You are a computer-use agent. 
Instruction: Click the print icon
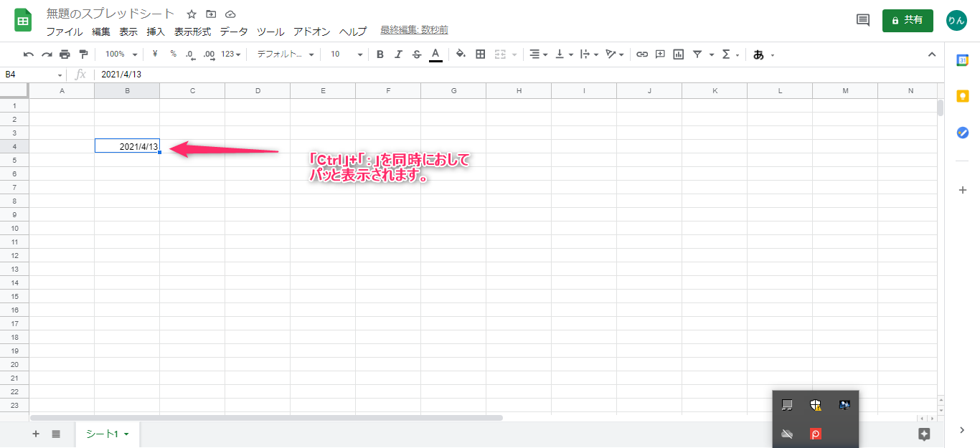[65, 54]
